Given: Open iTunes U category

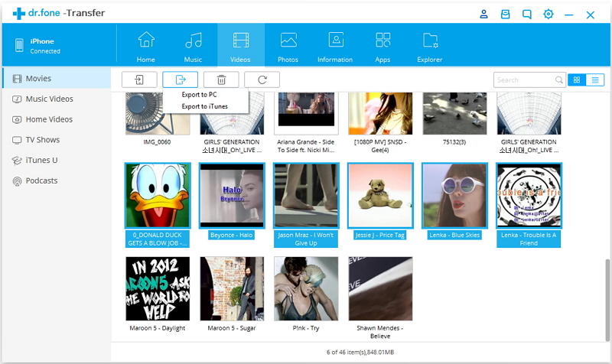Looking at the screenshot, I should coord(57,161).
